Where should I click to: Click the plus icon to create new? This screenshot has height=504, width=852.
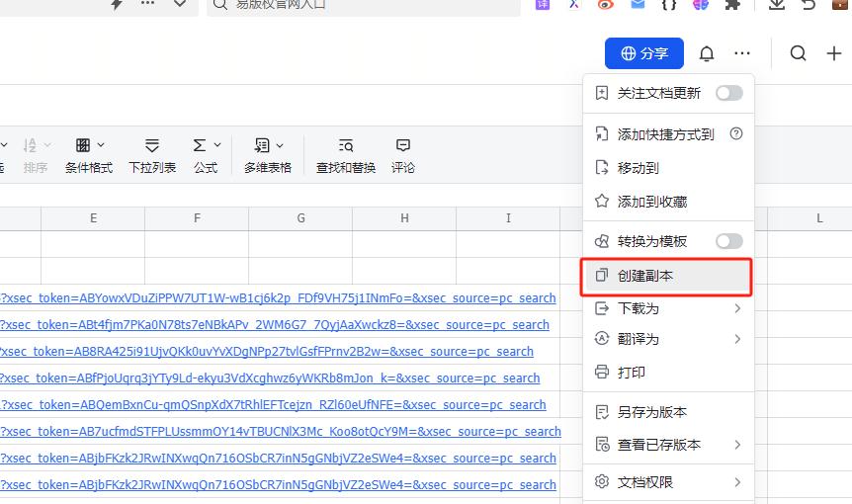coord(833,53)
